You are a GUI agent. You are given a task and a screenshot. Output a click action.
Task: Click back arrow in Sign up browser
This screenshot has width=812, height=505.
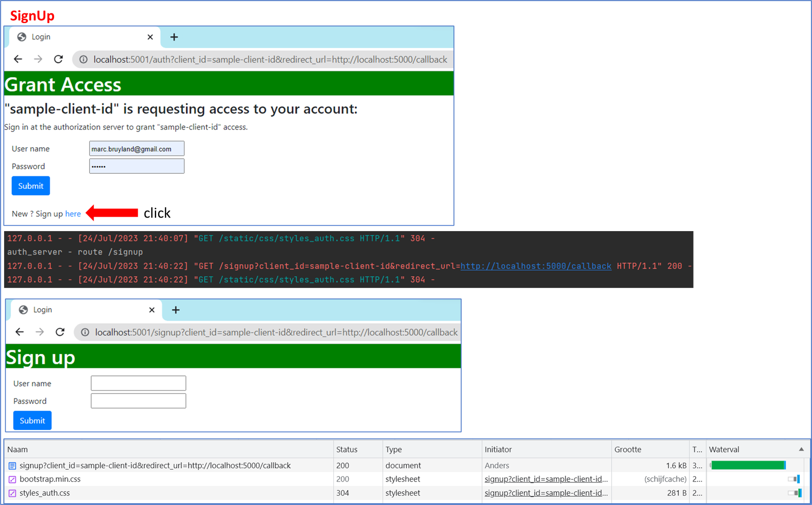(x=19, y=332)
